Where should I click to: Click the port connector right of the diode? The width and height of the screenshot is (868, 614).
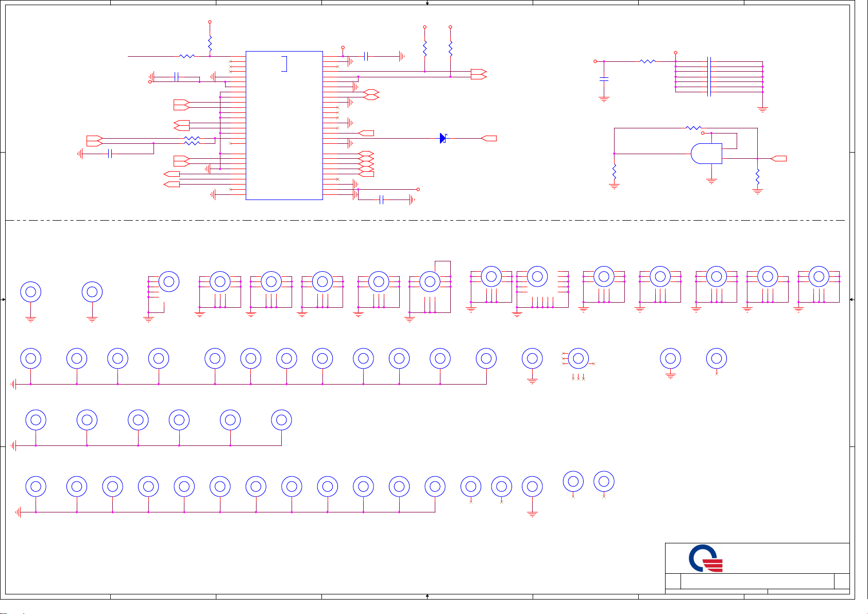(489, 138)
